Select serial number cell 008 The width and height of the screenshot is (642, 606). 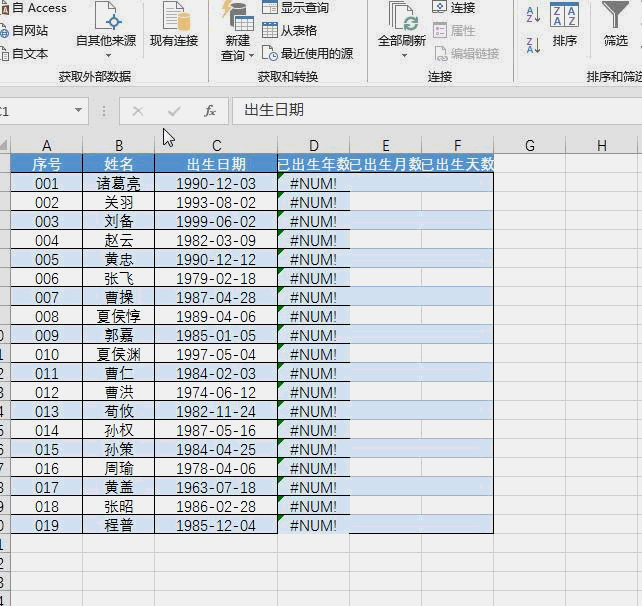(47, 316)
